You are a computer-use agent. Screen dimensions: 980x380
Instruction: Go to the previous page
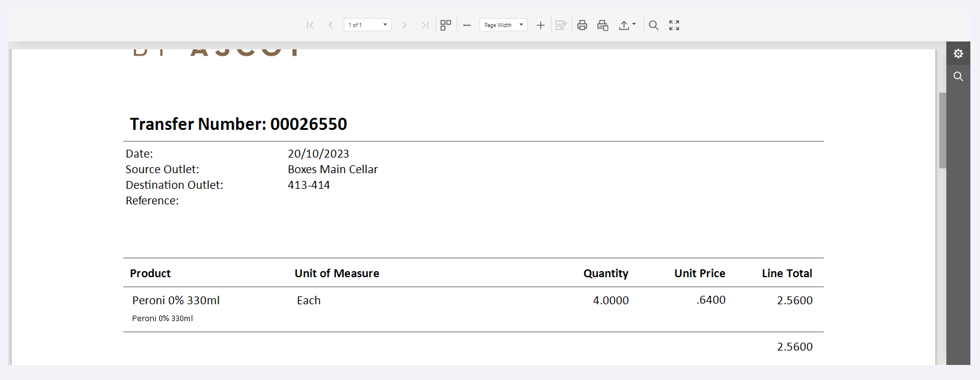pyautogui.click(x=330, y=25)
